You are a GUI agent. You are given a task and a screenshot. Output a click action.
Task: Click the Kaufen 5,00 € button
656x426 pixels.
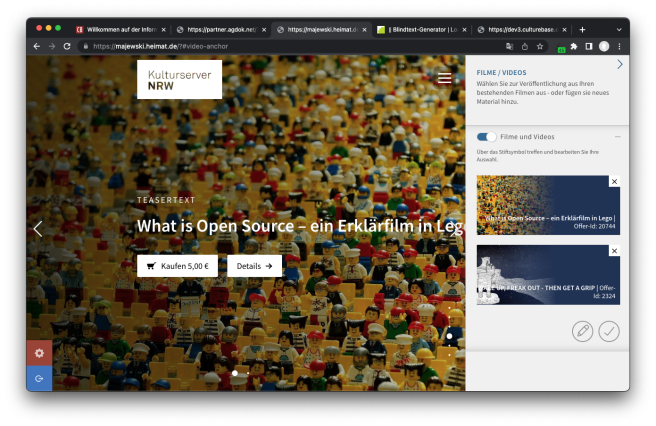click(x=177, y=266)
